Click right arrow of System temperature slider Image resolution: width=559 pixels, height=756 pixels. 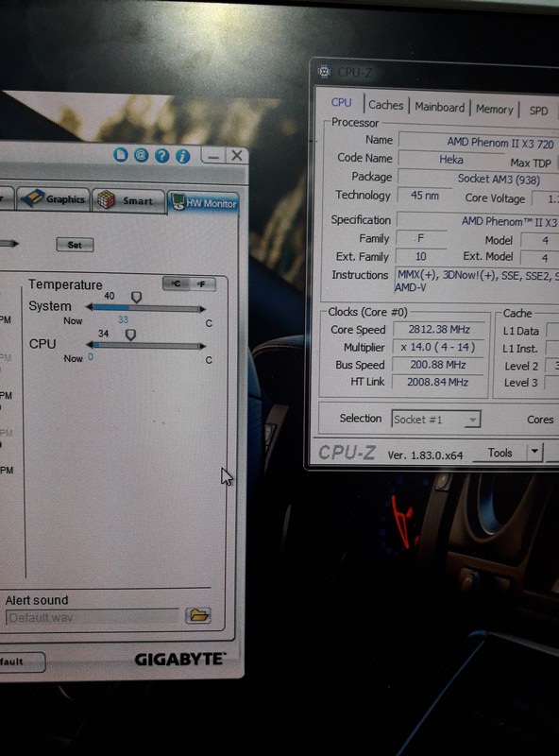point(202,309)
